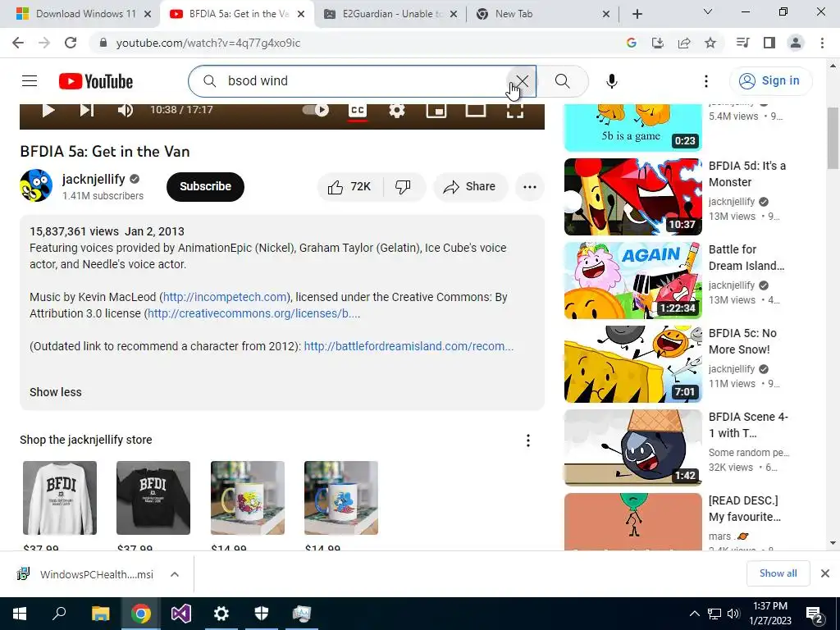Open jacknjellify channel avatar

pyautogui.click(x=36, y=185)
